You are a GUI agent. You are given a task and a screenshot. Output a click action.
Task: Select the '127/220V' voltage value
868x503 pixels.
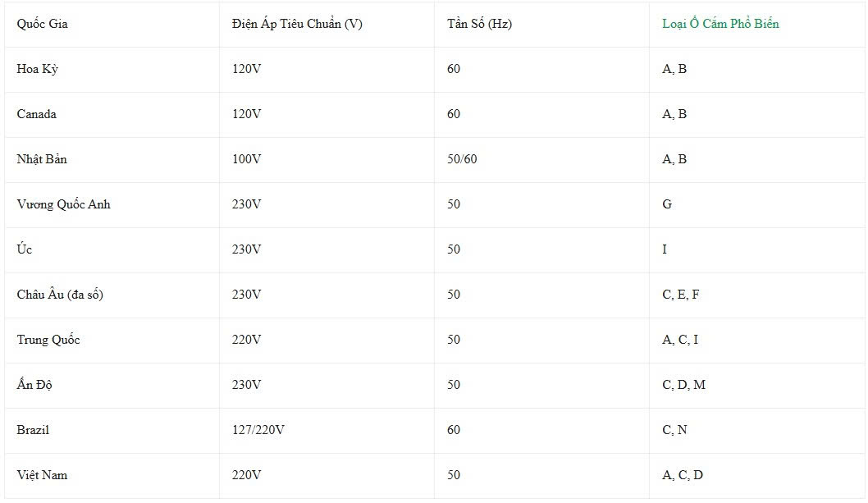pyautogui.click(x=258, y=430)
